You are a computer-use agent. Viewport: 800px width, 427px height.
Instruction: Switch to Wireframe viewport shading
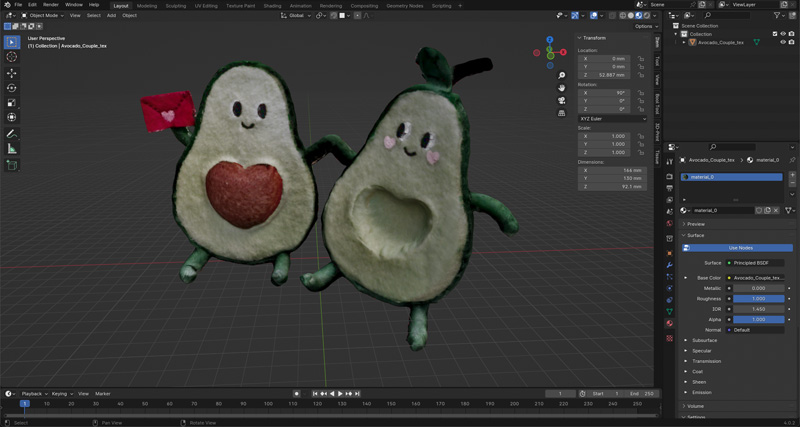[x=623, y=15]
